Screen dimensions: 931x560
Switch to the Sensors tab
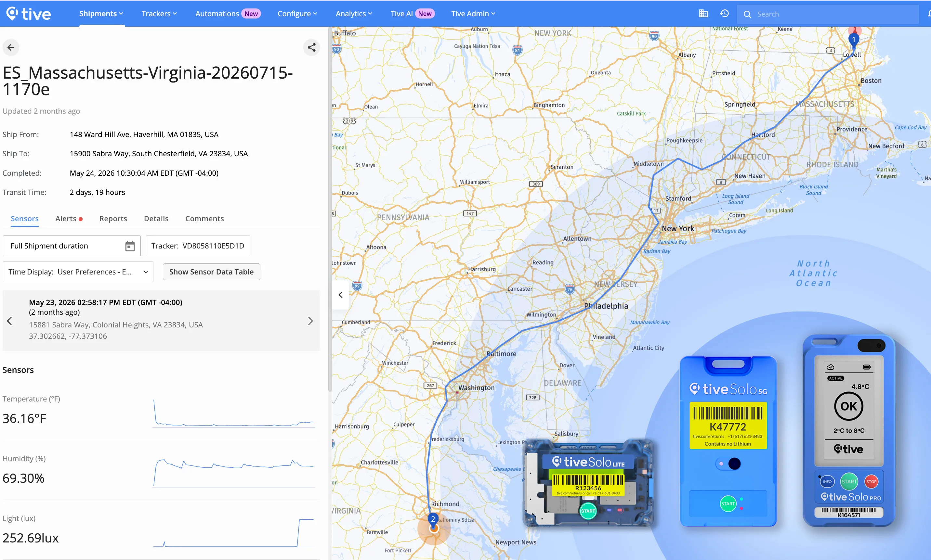pos(24,219)
